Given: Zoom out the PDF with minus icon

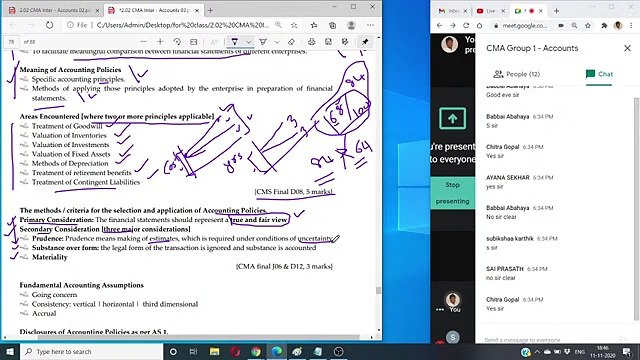Looking at the screenshot, I should (x=143, y=42).
